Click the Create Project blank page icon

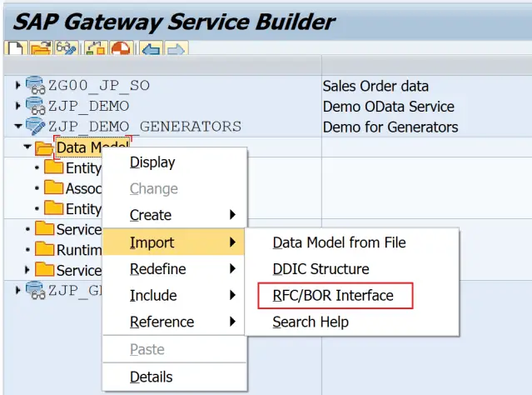tap(14, 50)
